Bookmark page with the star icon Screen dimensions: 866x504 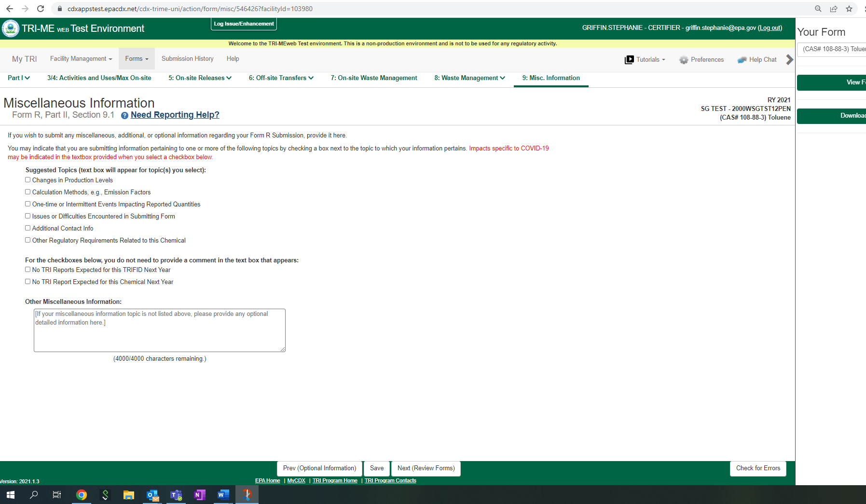coord(849,9)
